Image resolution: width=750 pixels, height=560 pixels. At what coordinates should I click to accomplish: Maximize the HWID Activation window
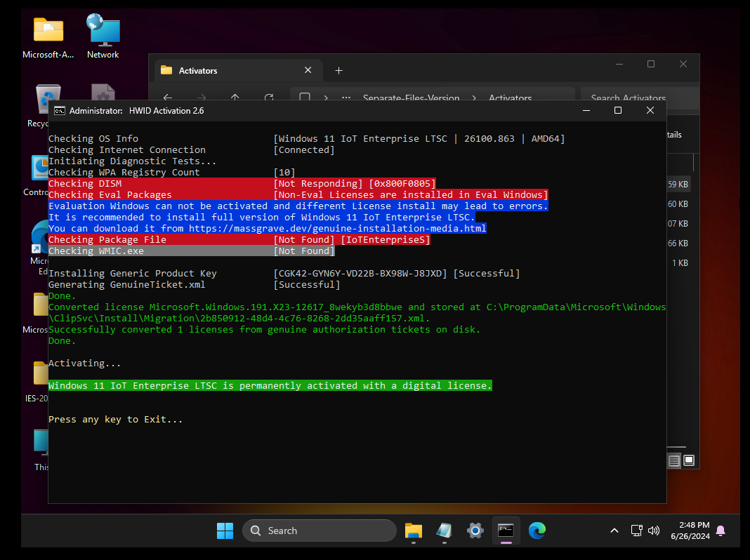(617, 110)
